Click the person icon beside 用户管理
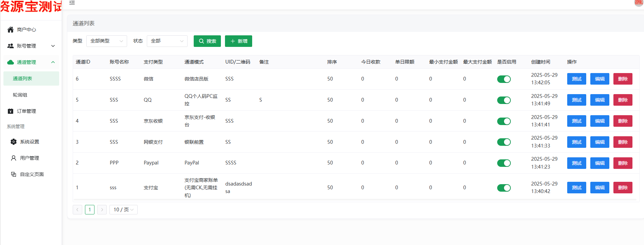 pyautogui.click(x=14, y=158)
